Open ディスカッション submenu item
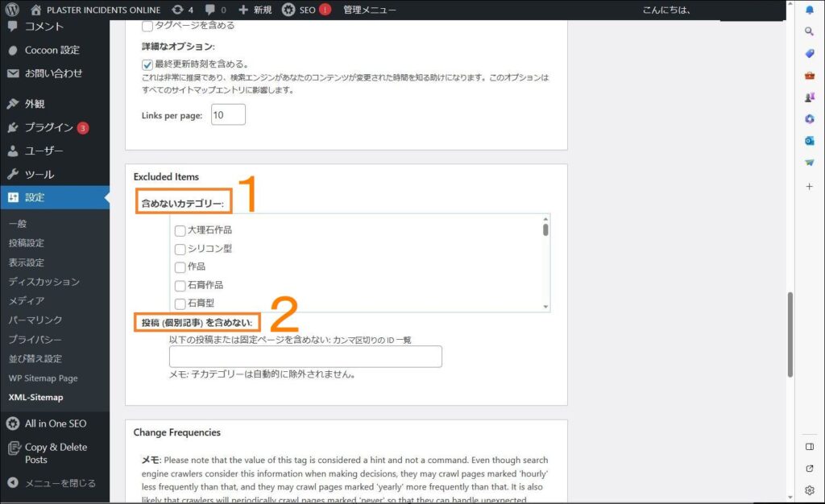The width and height of the screenshot is (825, 504). point(44,282)
